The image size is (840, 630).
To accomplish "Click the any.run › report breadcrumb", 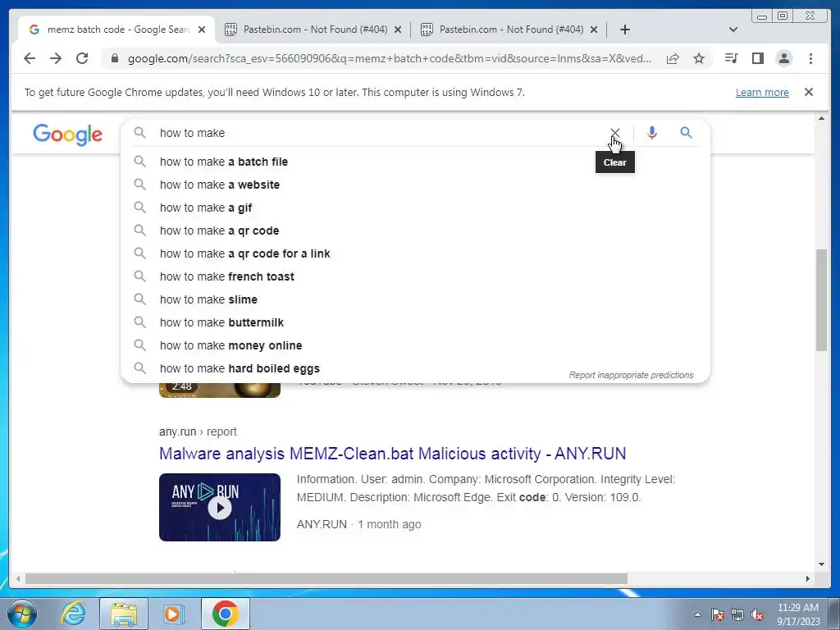I will 198,431.
